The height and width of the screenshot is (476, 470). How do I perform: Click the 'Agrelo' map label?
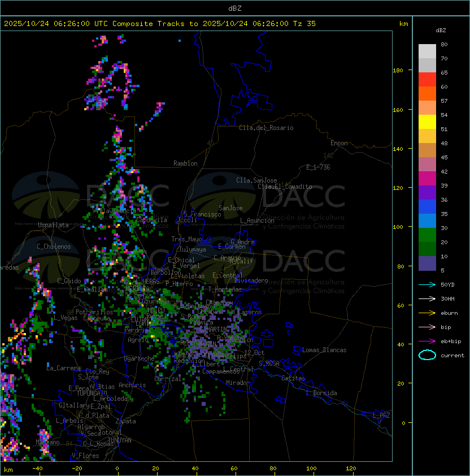138,340
